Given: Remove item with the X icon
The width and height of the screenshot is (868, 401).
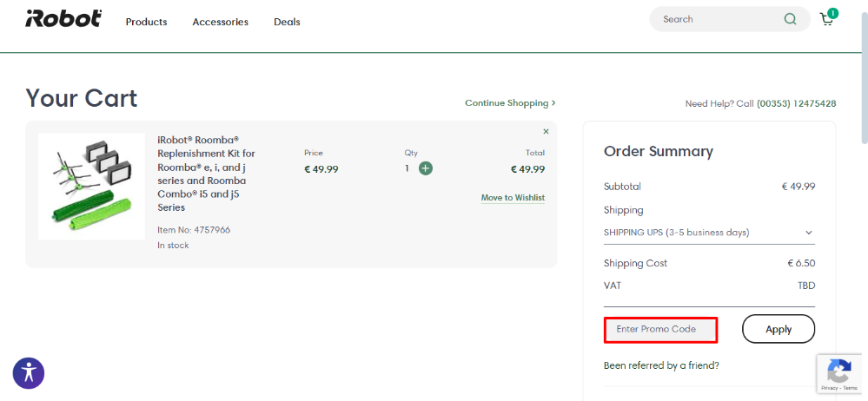Looking at the screenshot, I should [x=546, y=131].
